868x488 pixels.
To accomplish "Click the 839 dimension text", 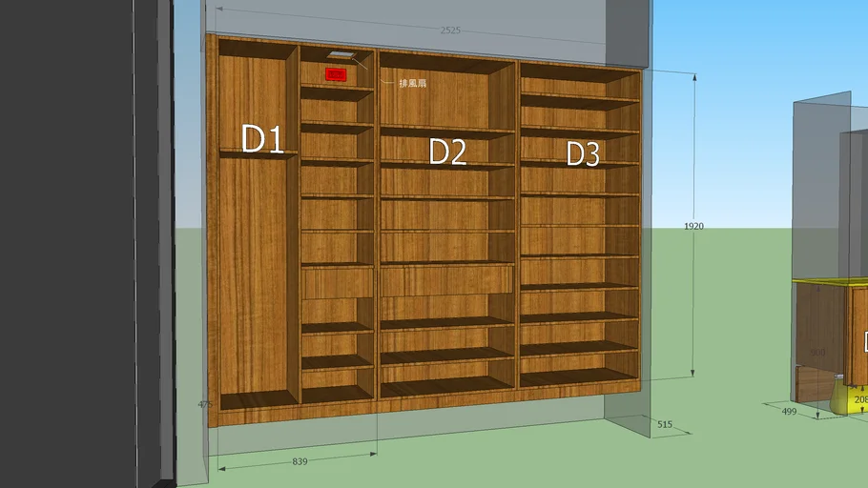I will [x=300, y=461].
